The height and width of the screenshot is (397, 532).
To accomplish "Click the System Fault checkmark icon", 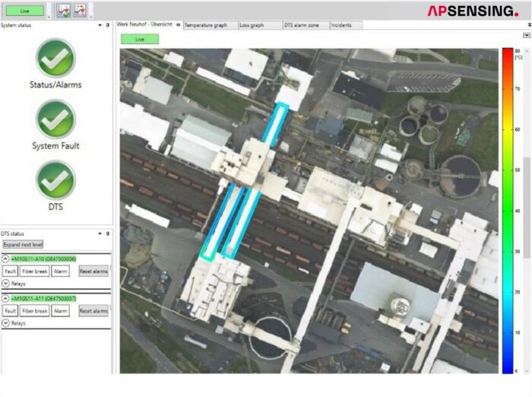I will [x=55, y=119].
